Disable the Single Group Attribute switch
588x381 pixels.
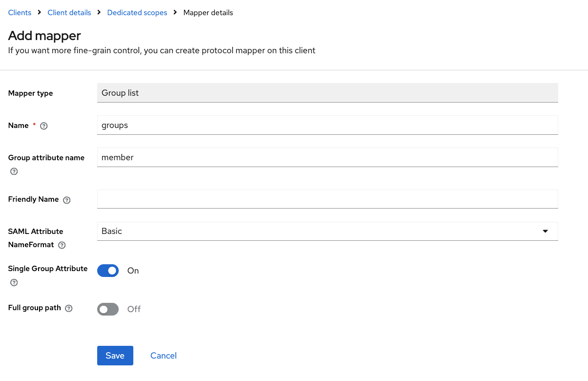pos(108,271)
